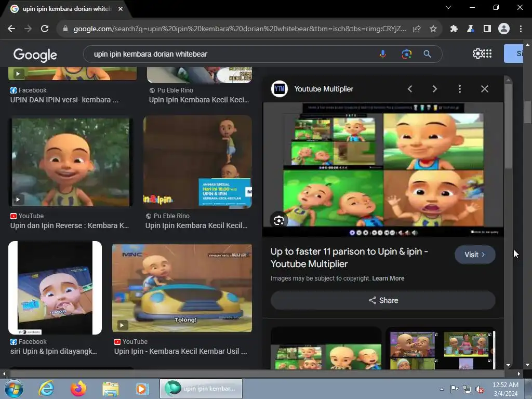Screen dimensions: 532x399
Task: Go back with the browser back arrow
Action: [11, 29]
